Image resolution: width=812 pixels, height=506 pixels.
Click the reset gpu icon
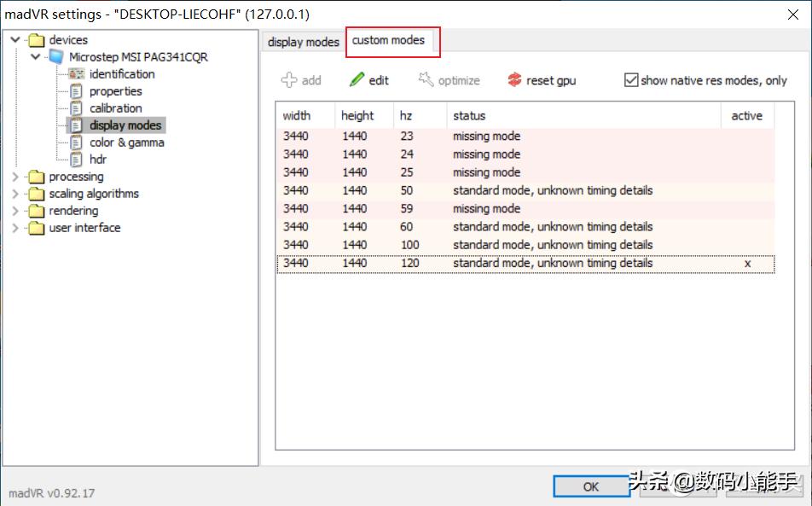click(x=514, y=80)
